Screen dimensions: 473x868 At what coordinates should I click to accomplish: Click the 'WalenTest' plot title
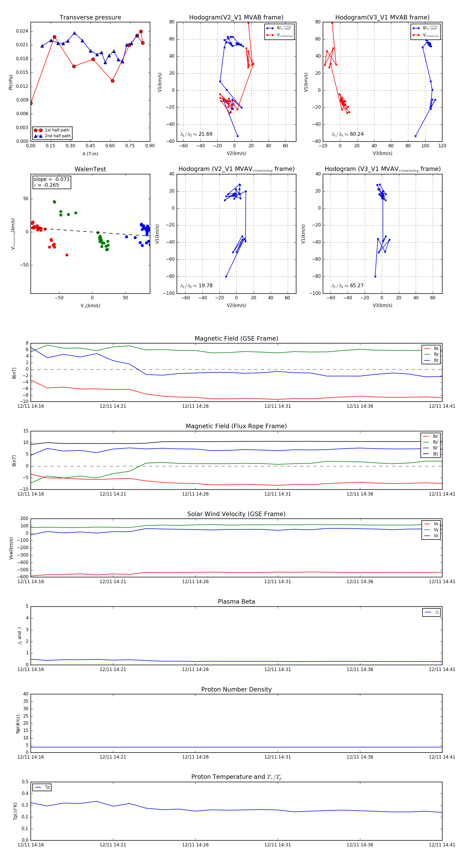tap(90, 169)
